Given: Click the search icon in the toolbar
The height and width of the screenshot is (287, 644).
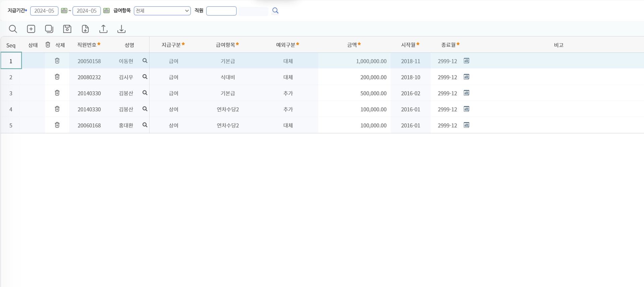Looking at the screenshot, I should pos(13,29).
